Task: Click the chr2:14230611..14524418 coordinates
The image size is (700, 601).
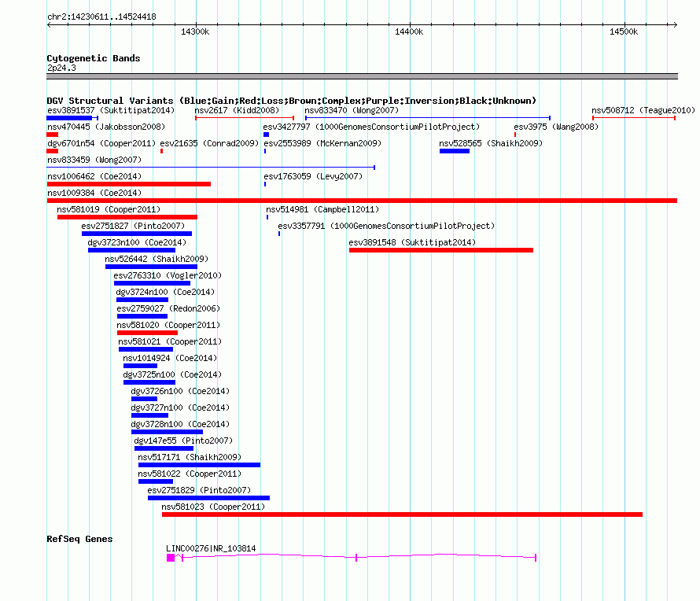Action: tap(101, 17)
